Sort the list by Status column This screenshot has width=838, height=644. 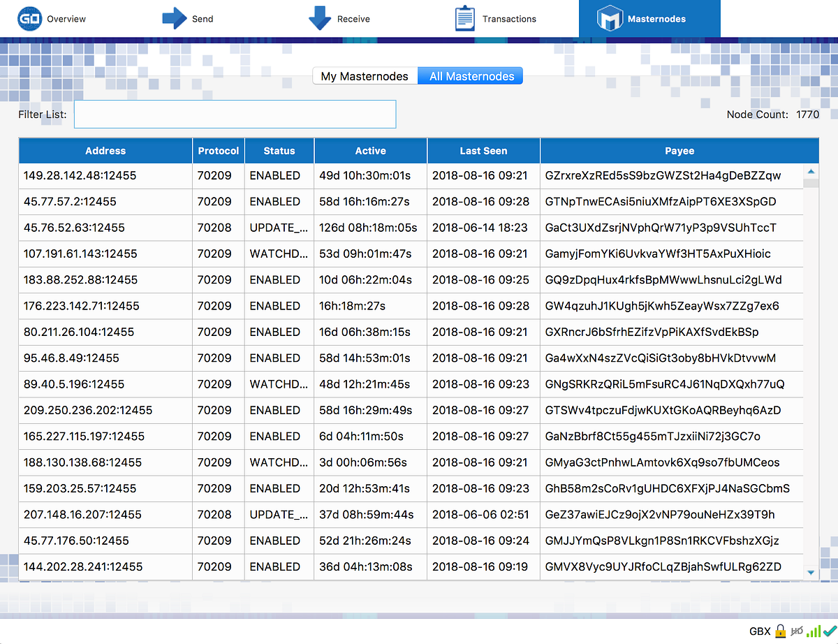(279, 150)
